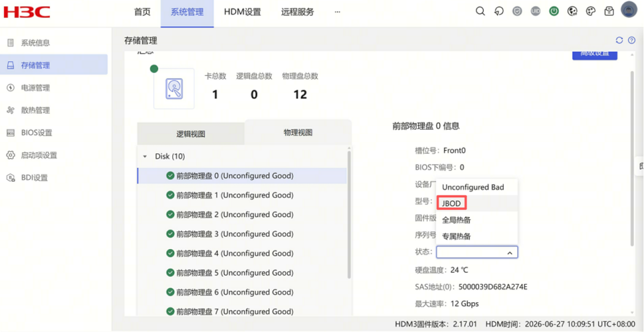Screen dimensions: 644x332
Task: Click the page vertical scrollbar on right
Action: point(631,158)
